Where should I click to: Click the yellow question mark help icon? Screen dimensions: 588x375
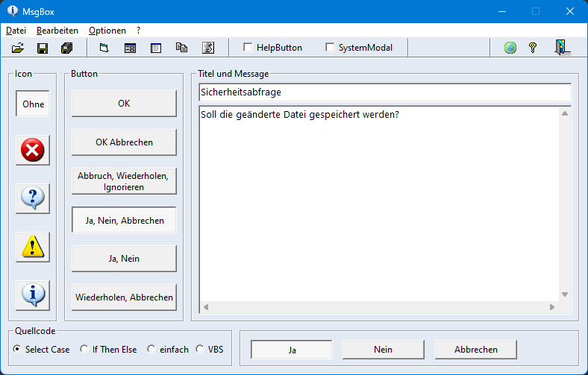tap(533, 48)
